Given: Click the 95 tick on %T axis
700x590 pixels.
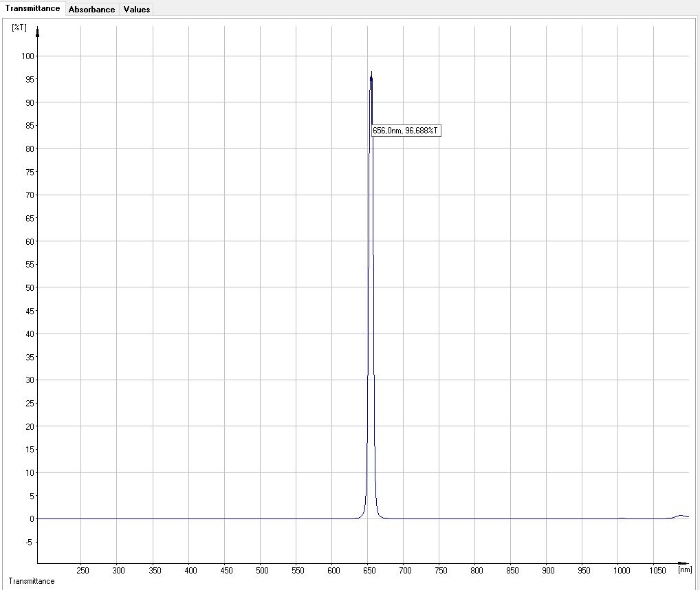Looking at the screenshot, I should (x=30, y=80).
